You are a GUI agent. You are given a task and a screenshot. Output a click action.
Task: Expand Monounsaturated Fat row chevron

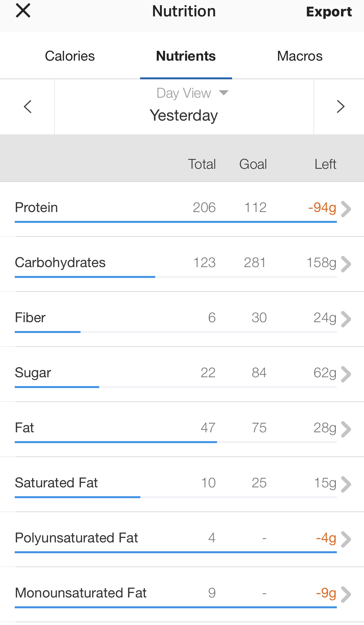click(x=346, y=594)
